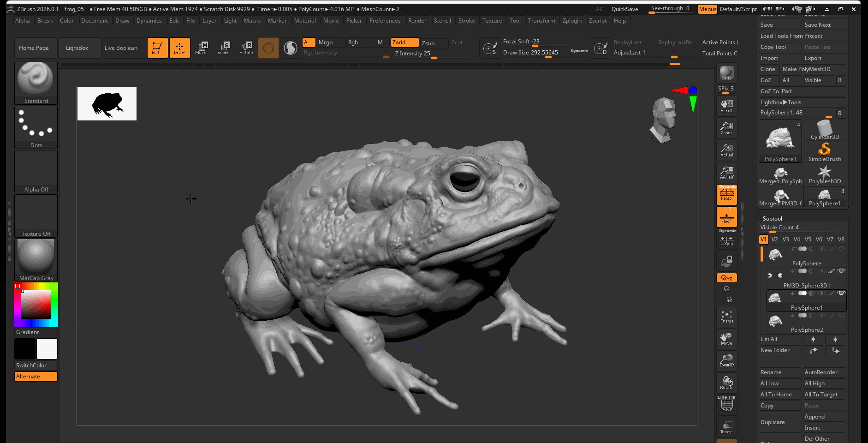
Task: Click the Duplicate subtool button
Action: 780,422
